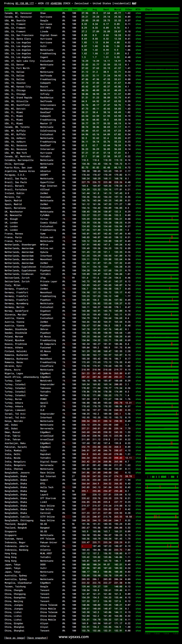Click the Loss column header

65,10
